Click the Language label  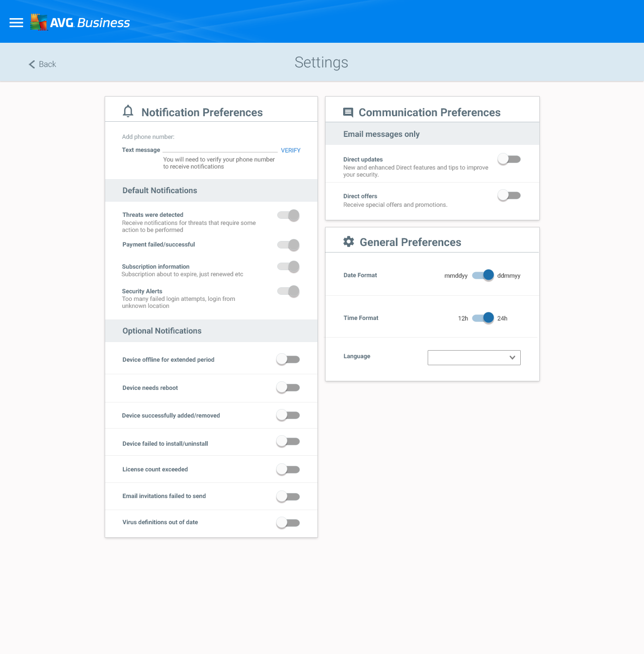(357, 356)
